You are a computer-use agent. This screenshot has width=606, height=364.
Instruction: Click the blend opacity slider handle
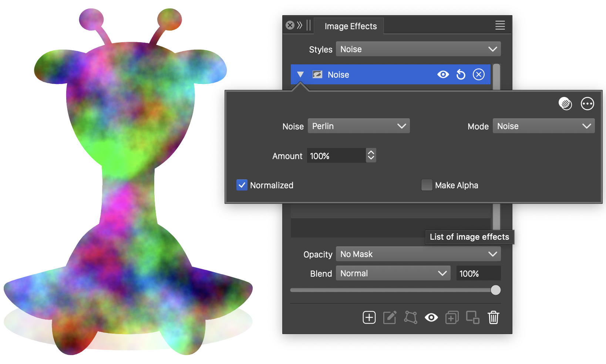click(495, 290)
